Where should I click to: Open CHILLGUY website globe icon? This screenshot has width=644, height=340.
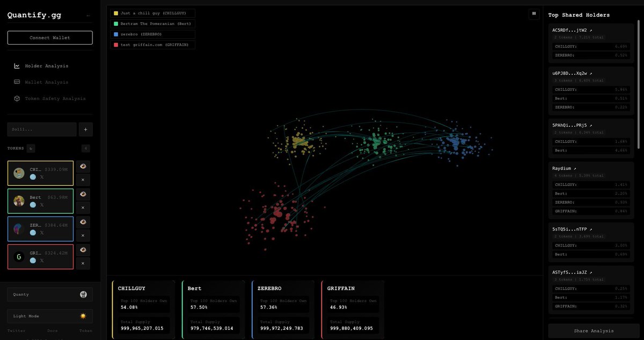pyautogui.click(x=33, y=177)
